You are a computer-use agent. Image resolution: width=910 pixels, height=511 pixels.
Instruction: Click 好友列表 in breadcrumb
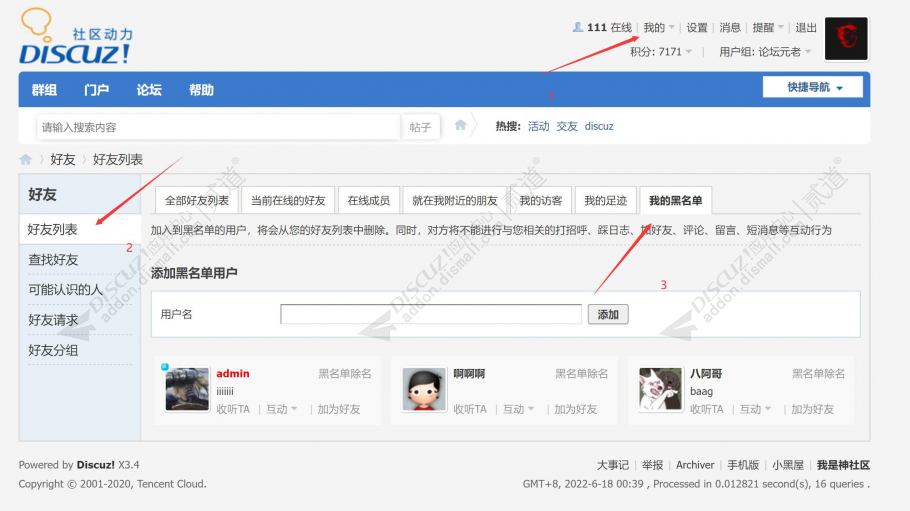[118, 159]
